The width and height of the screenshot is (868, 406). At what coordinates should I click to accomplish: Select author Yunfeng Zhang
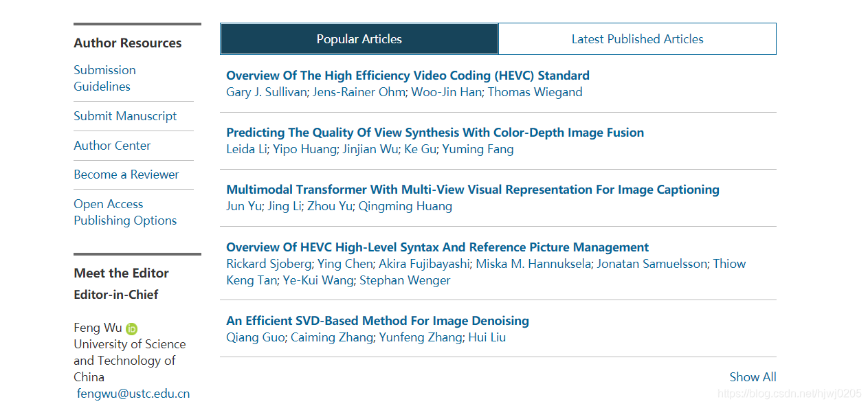coord(421,337)
